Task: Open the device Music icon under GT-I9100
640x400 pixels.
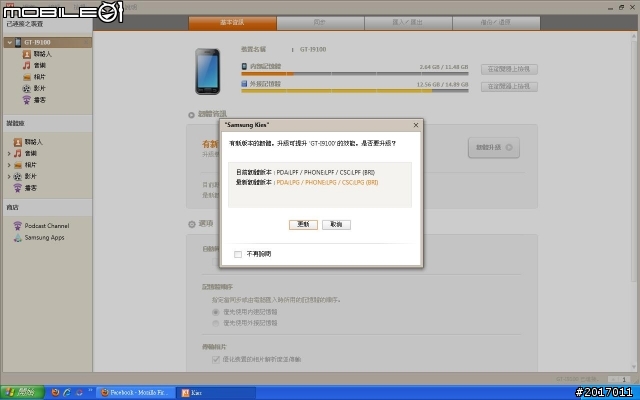Action: point(27,65)
